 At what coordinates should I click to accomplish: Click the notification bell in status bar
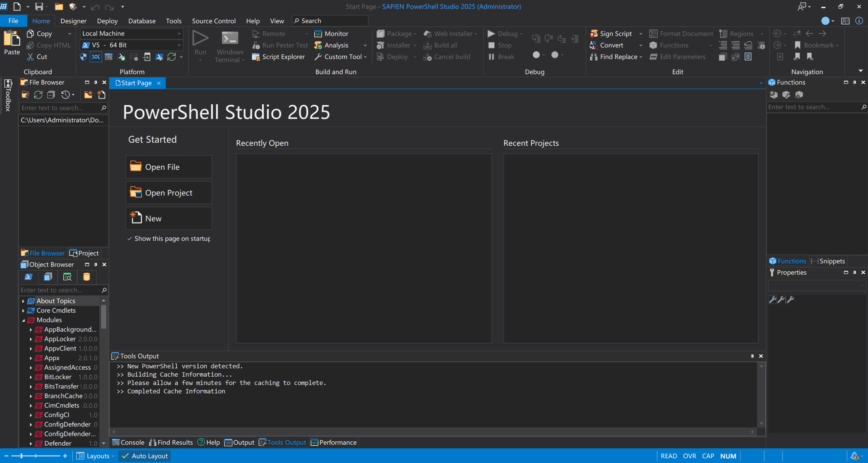point(854,456)
